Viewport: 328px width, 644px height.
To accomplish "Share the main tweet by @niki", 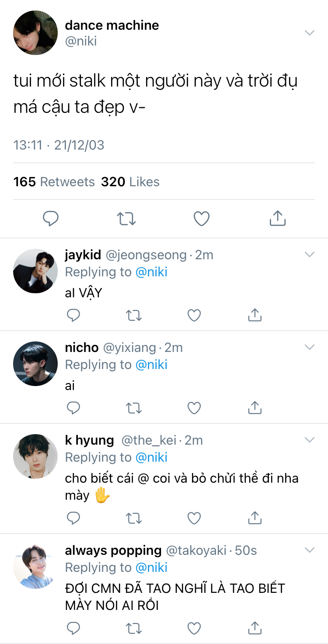I will 277,218.
